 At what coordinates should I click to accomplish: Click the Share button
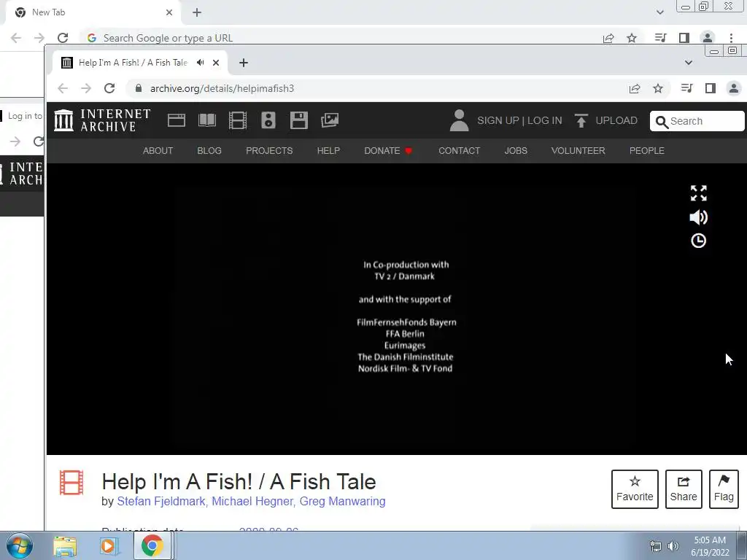pyautogui.click(x=683, y=489)
